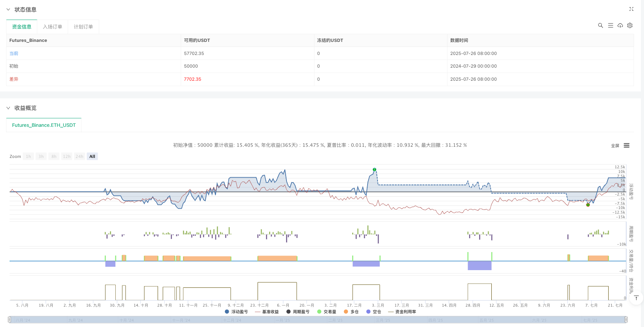644x327 pixels.
Task: Click the green marker at chart peak
Action: click(x=374, y=169)
